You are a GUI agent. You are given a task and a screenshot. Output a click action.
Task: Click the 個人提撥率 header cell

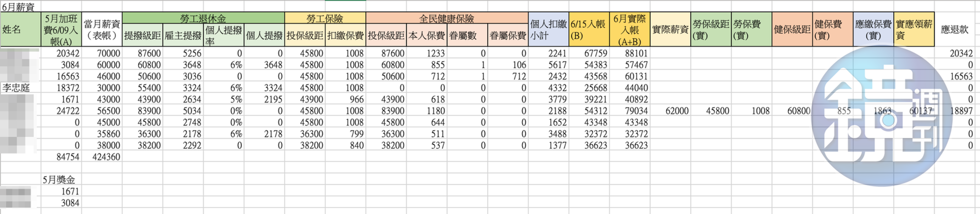coord(224,35)
